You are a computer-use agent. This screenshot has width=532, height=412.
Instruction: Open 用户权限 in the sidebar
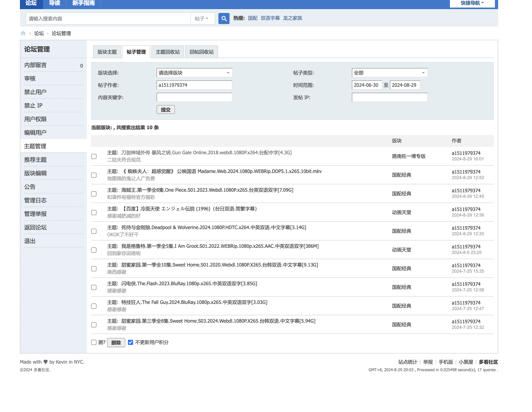click(x=35, y=119)
